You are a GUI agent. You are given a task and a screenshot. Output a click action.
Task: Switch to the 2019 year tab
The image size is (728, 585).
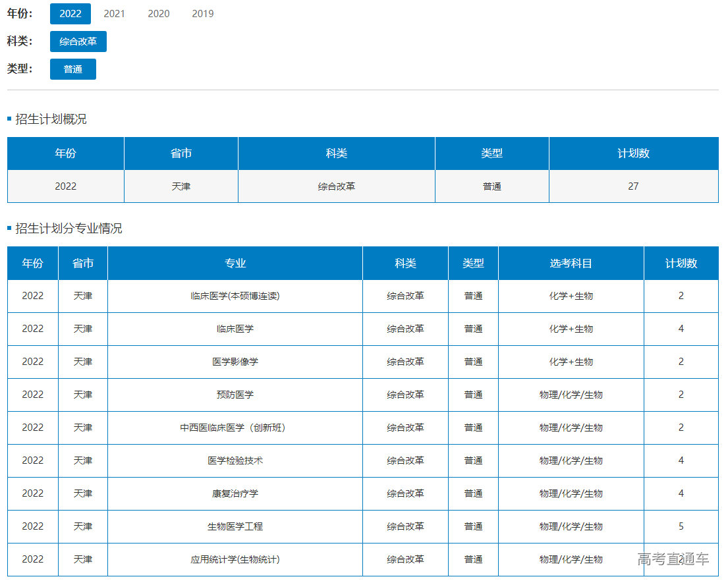click(x=202, y=14)
